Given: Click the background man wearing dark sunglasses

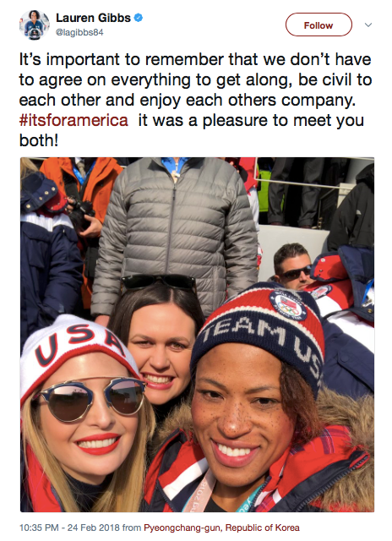Looking at the screenshot, I should [293, 265].
